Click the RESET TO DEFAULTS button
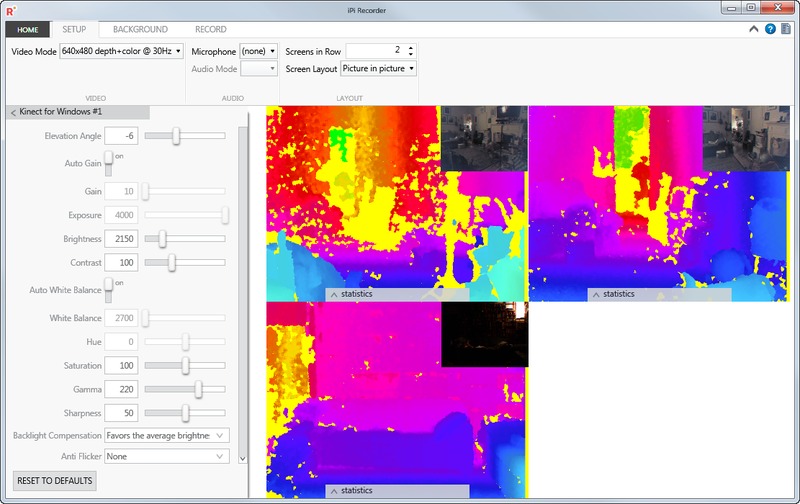Image resolution: width=800 pixels, height=504 pixels. click(55, 481)
